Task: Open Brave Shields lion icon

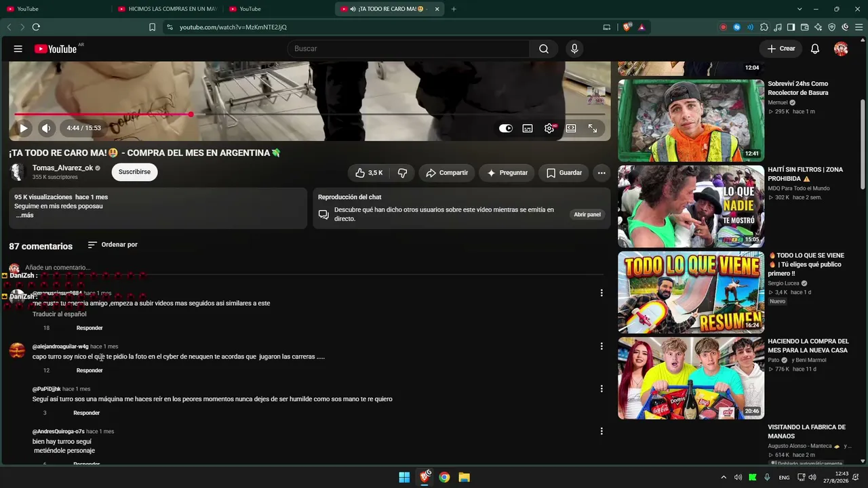Action: 627,27
